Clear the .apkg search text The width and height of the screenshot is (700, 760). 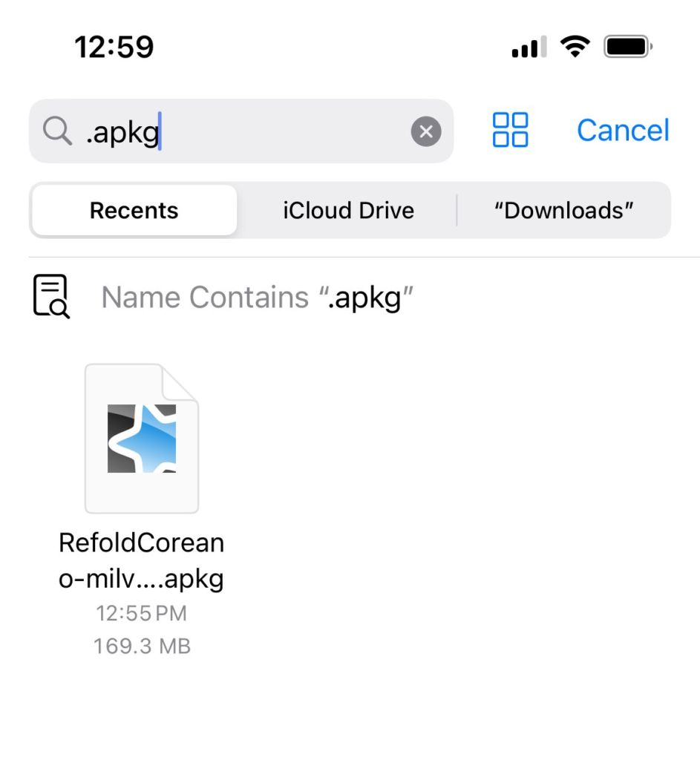[426, 132]
